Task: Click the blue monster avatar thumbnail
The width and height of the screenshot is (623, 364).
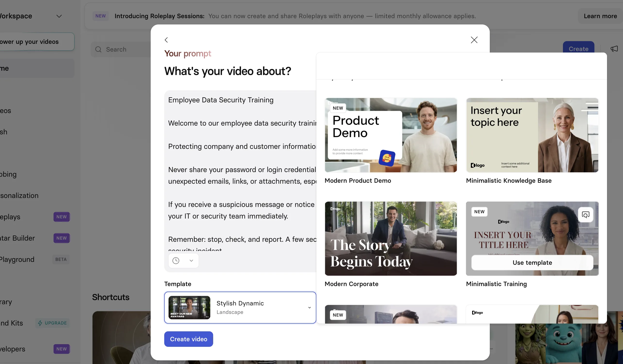Action: click(563, 344)
